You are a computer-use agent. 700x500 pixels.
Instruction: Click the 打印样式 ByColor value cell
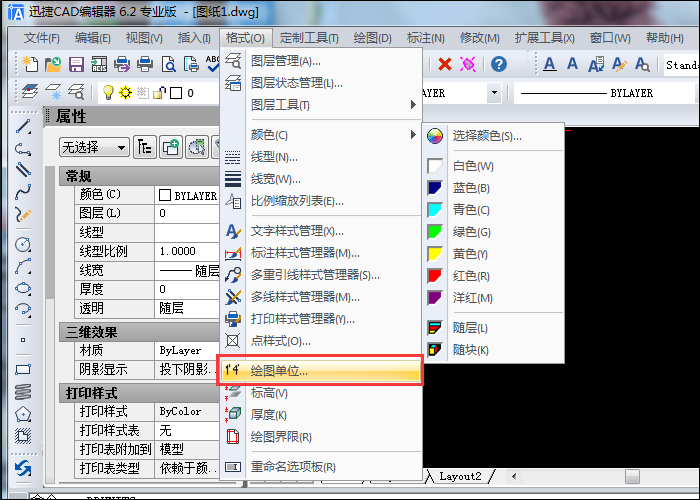(187, 411)
